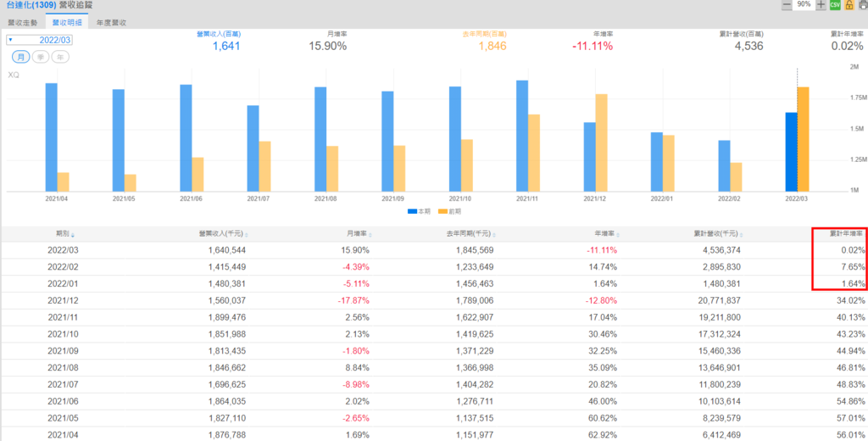
Task: Click the blue 本期 bar for 2021/11
Action: click(x=522, y=137)
